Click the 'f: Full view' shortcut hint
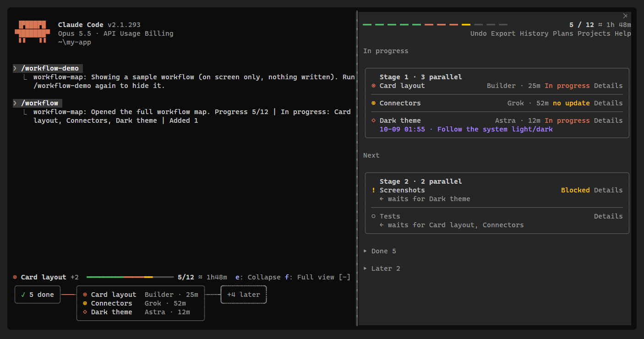 pyautogui.click(x=310, y=277)
